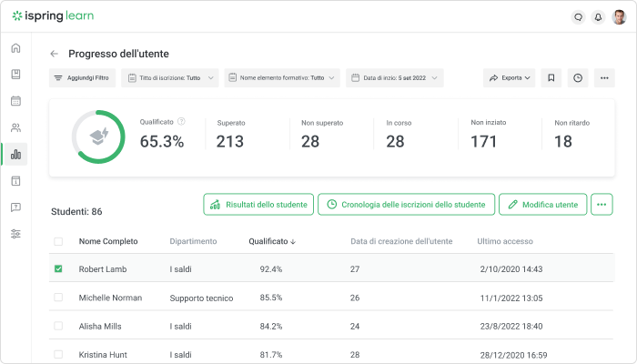Image resolution: width=637 pixels, height=364 pixels.
Task: Open Robert Lamb's name
Action: pyautogui.click(x=103, y=269)
